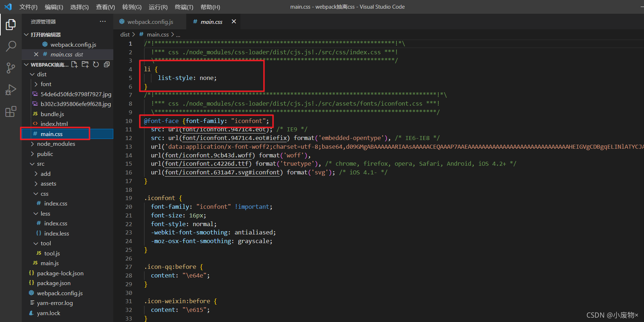
Task: Collapse the 打开的编辑器 section
Action: [x=67, y=34]
